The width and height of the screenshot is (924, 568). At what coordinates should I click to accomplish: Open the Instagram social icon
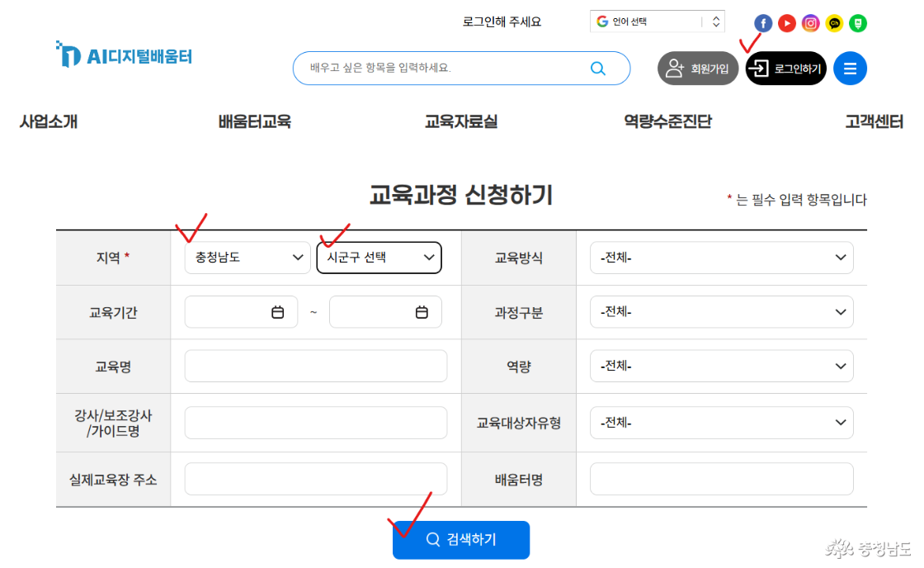coord(811,23)
